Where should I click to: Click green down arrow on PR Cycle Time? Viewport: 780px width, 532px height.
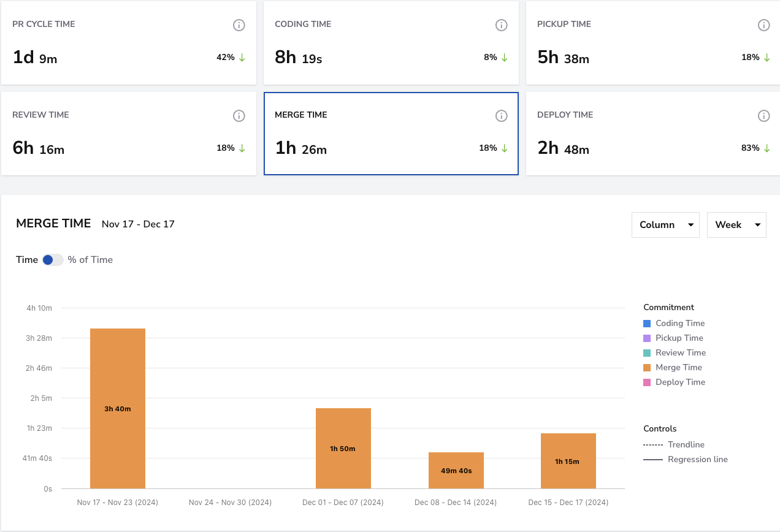coord(242,57)
